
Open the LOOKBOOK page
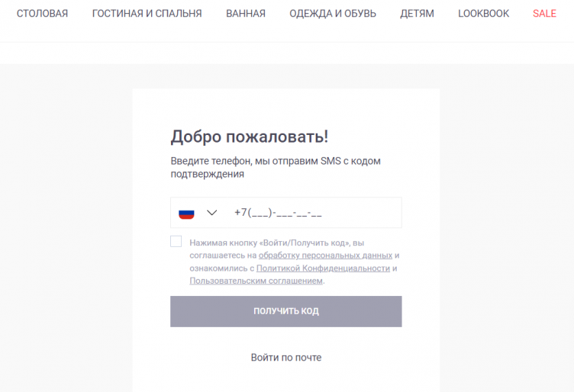[484, 14]
